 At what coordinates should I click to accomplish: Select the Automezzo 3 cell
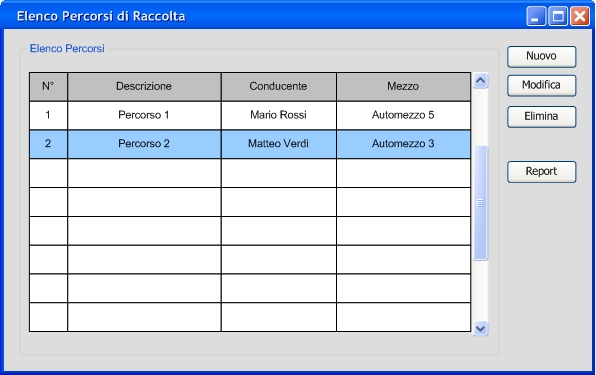coord(403,144)
